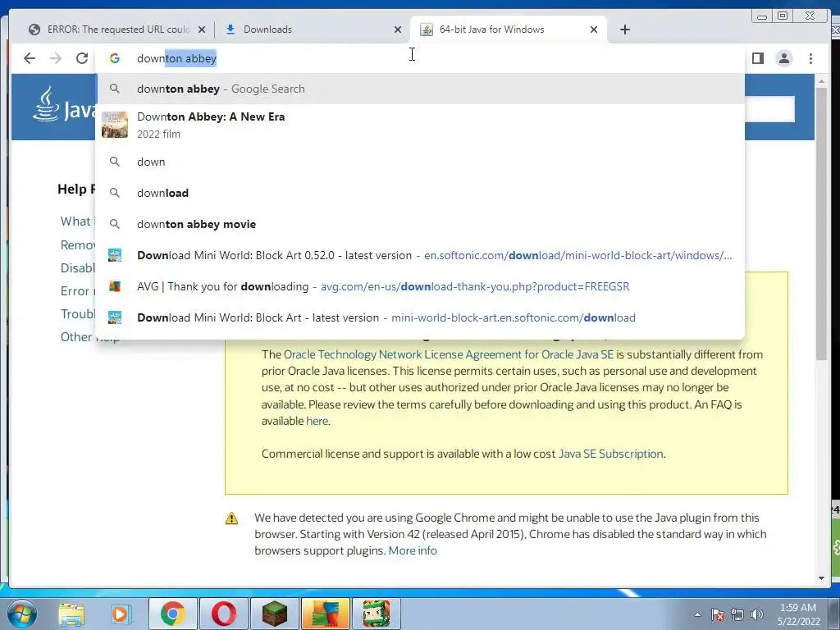Screen dimensions: 840x630
Task: Click the Chrome taskbar icon
Action: pos(172,614)
